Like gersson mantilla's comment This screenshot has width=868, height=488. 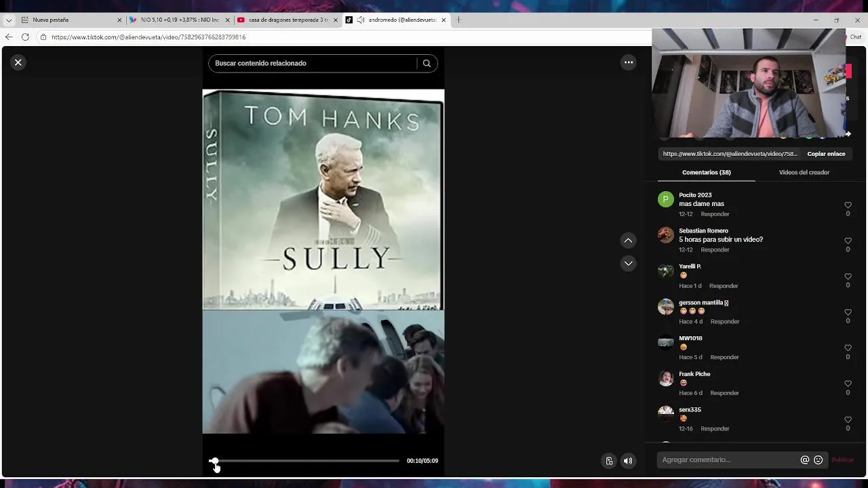point(848,312)
